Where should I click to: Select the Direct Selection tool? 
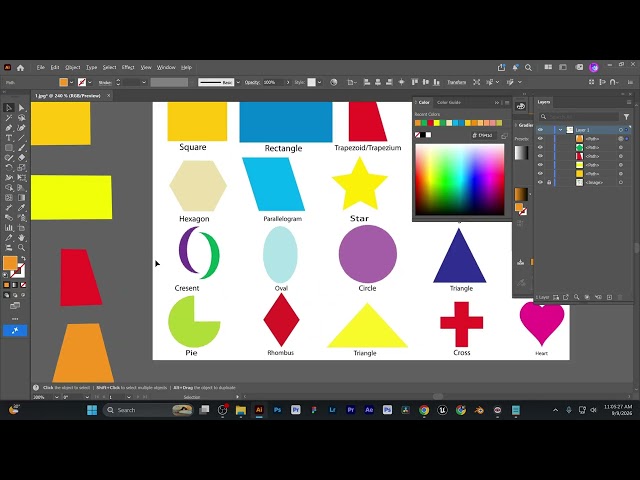tap(22, 108)
